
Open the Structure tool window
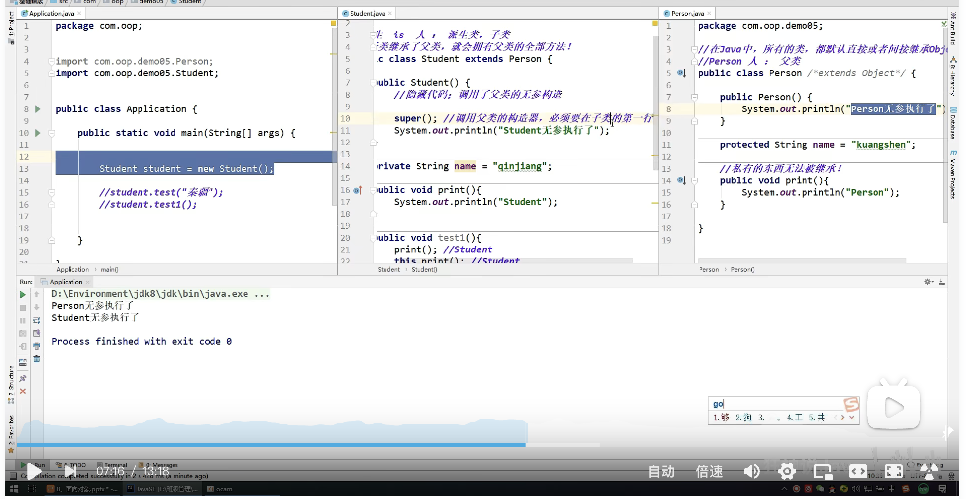[11, 385]
